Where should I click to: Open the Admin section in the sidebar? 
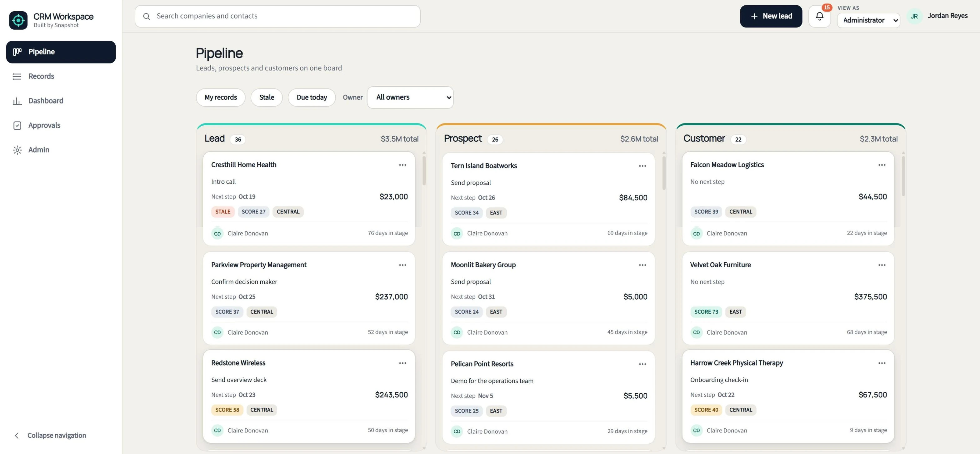click(61, 150)
